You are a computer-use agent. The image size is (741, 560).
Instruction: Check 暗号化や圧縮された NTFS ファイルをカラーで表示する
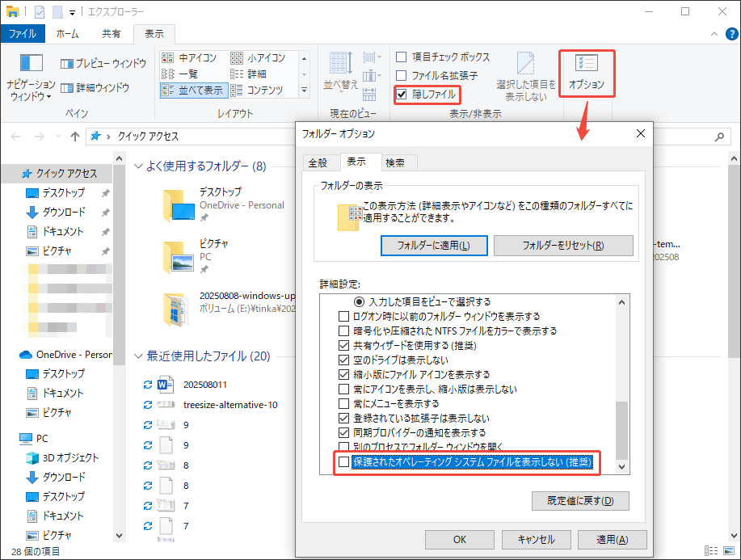[x=344, y=331]
